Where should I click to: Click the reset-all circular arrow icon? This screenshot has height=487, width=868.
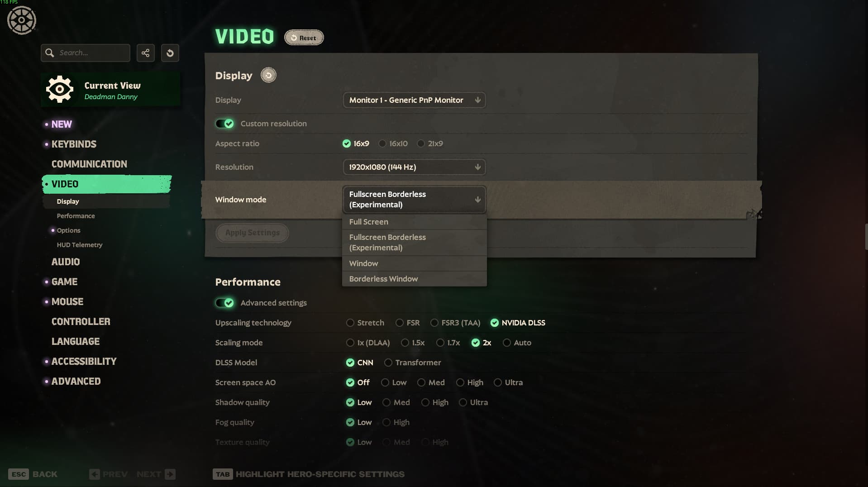[170, 53]
